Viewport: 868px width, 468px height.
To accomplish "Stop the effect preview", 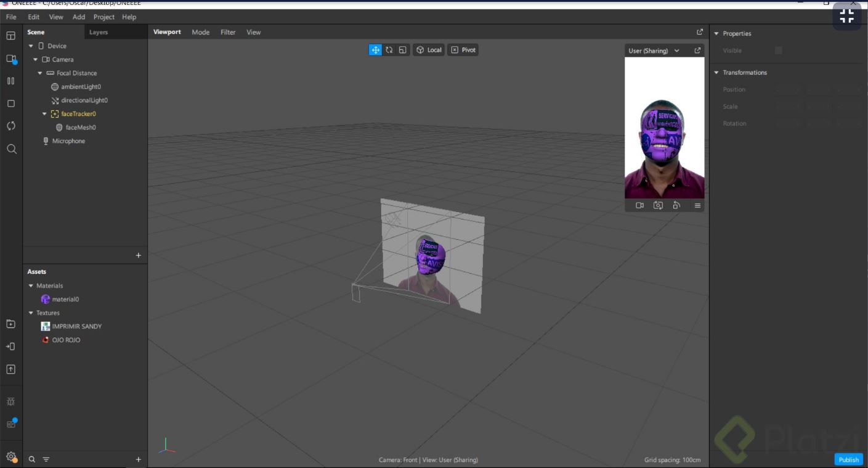I will point(10,104).
